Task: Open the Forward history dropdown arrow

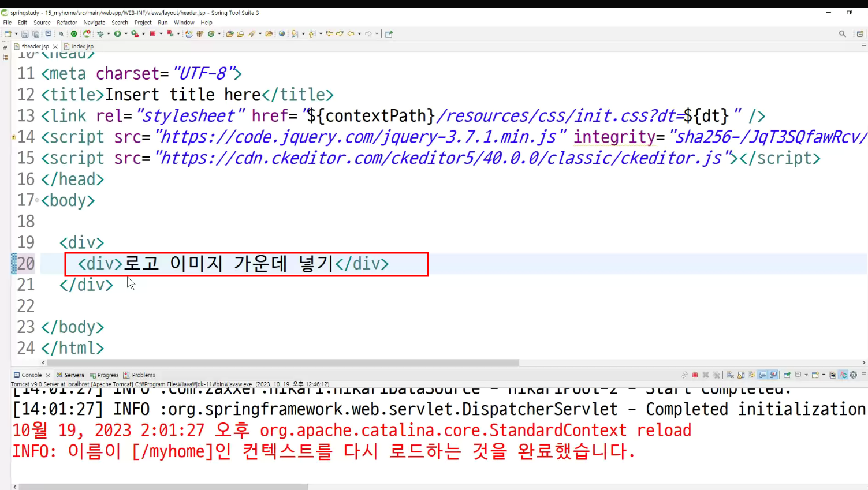Action: tap(377, 34)
